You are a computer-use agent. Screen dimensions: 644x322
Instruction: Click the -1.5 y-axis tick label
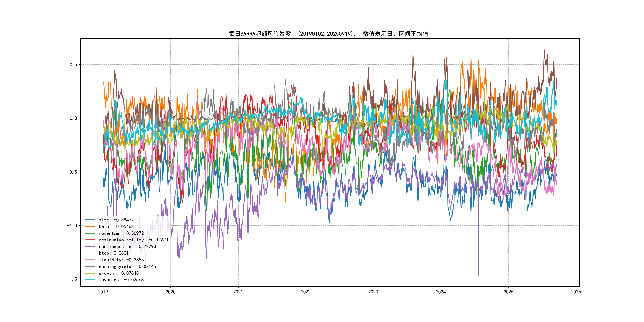(72, 279)
